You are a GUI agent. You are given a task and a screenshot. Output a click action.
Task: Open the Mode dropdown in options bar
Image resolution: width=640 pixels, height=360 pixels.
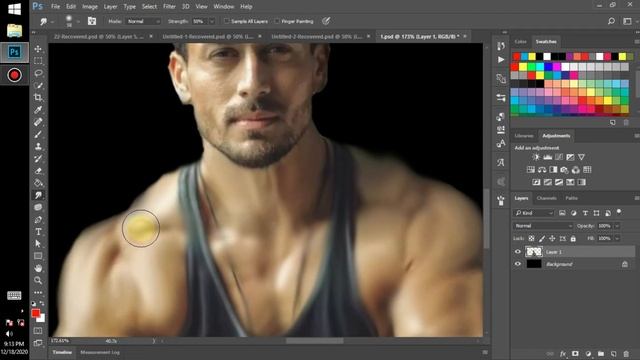point(143,21)
